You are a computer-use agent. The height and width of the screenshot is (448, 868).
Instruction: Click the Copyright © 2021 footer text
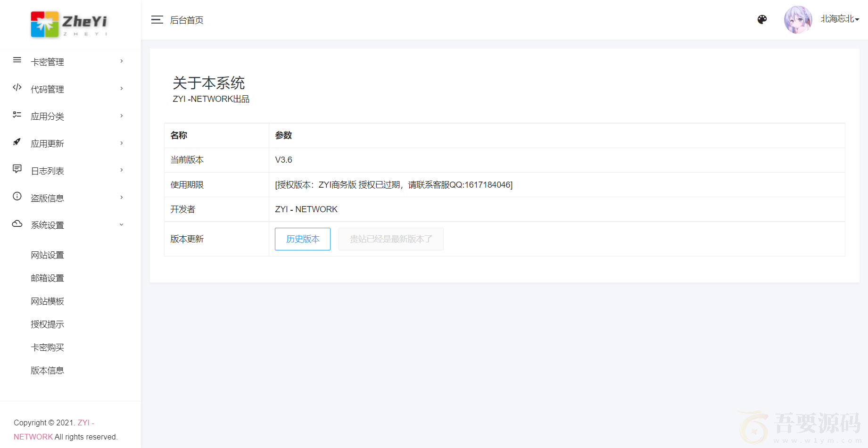click(44, 423)
